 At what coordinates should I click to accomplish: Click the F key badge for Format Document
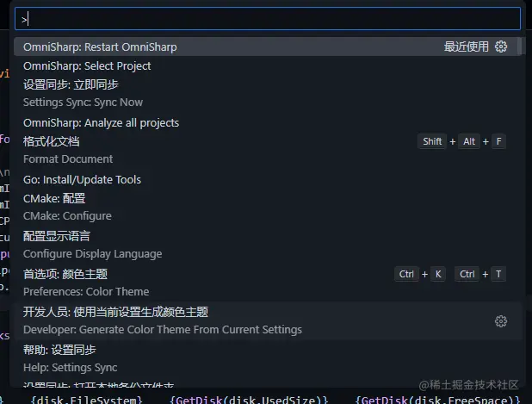click(498, 141)
